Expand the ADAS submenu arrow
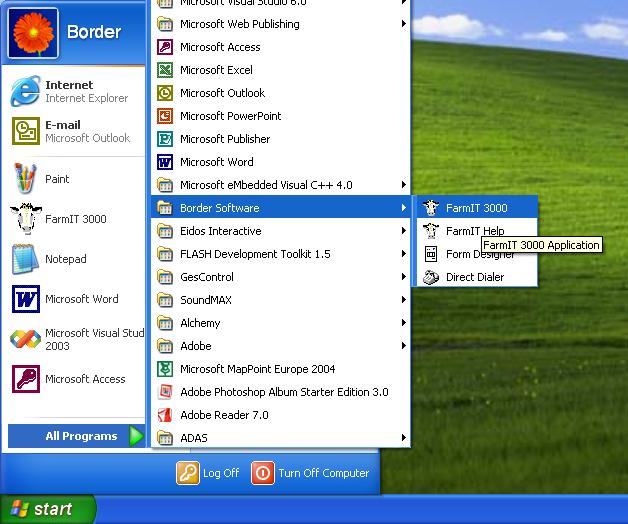This screenshot has width=628, height=524. click(404, 438)
